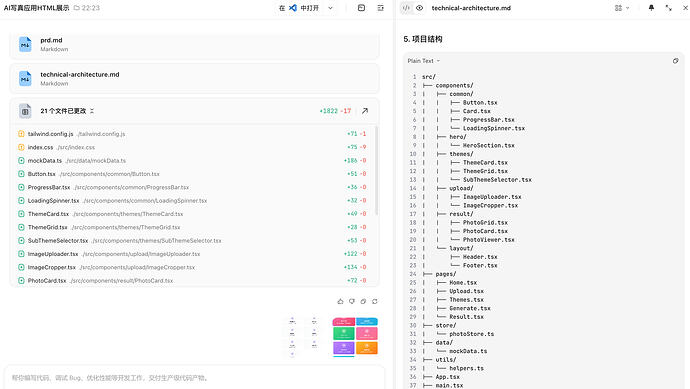This screenshot has height=389, width=690.
Task: Click the expand preview panel arrows icon
Action: click(x=668, y=8)
